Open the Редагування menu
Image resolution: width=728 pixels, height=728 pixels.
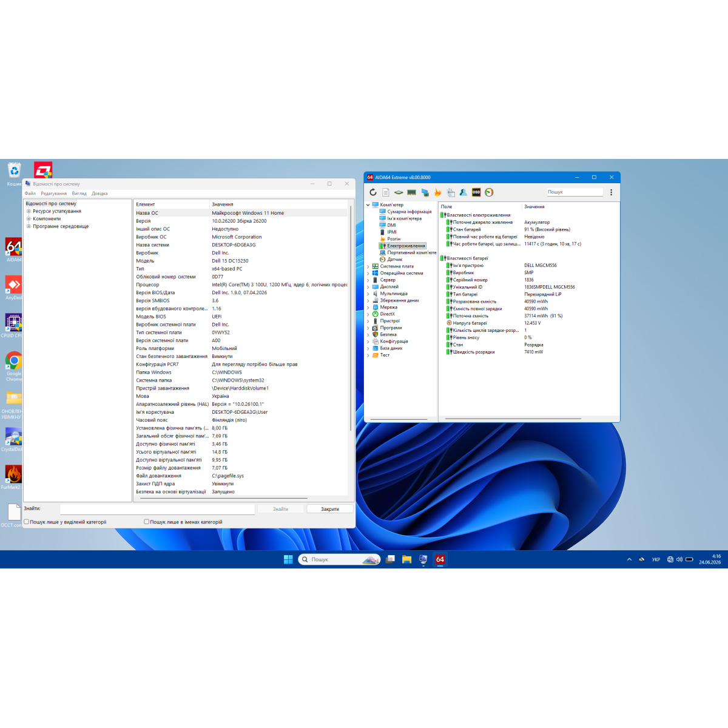point(54,194)
